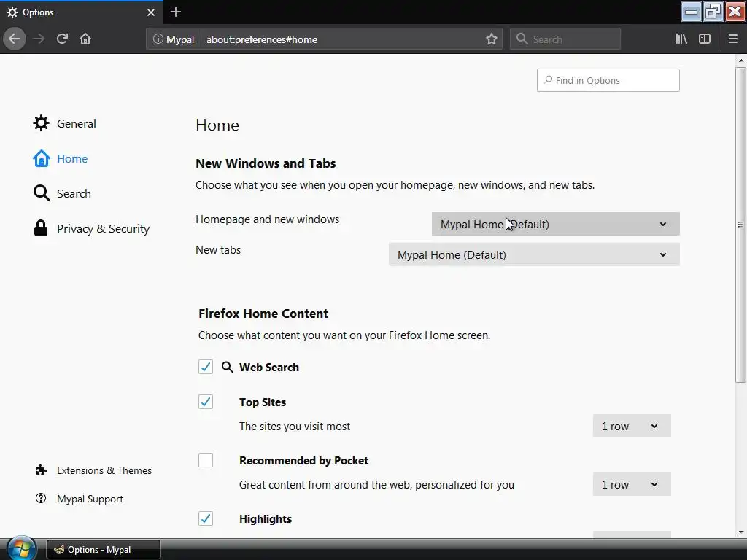Click the site information icon beside Mypal
The height and width of the screenshot is (560, 747).
pos(158,39)
